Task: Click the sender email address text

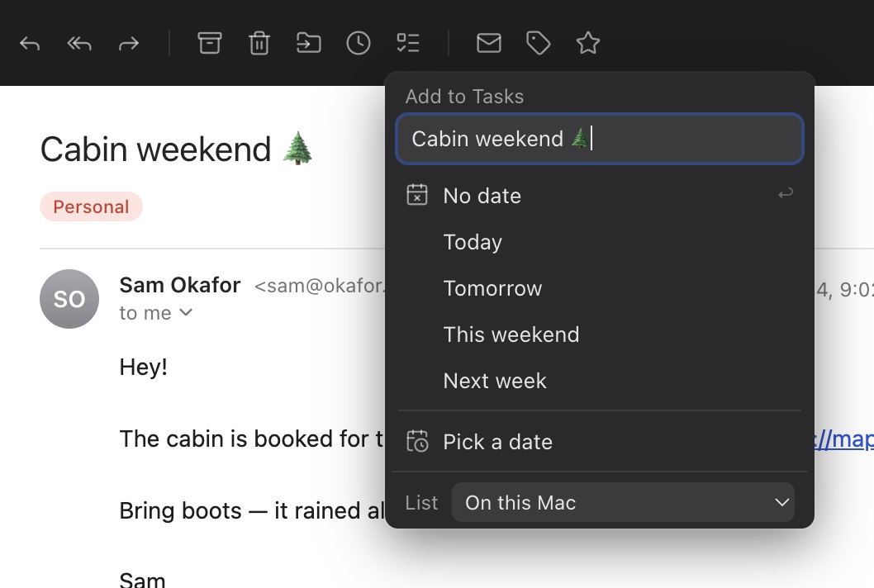Action: 320,286
